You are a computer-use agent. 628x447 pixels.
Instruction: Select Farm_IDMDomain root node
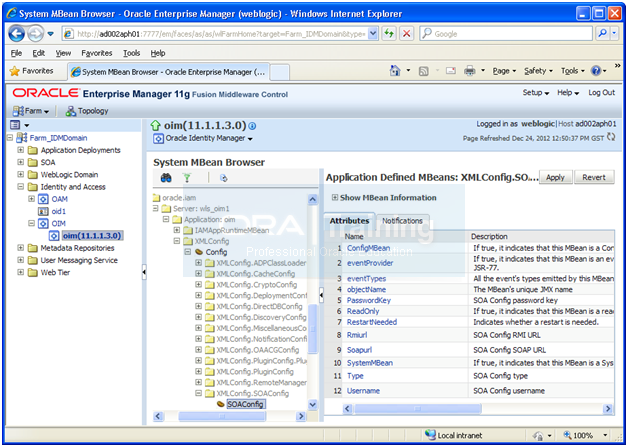coord(58,138)
